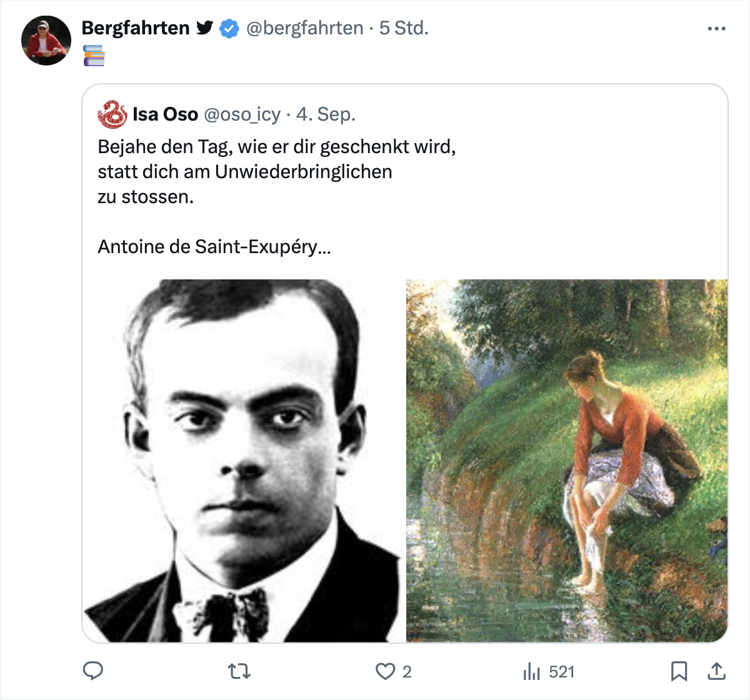This screenshot has height=700, width=750.
Task: Click the Bergfahrten display name
Action: 136,28
